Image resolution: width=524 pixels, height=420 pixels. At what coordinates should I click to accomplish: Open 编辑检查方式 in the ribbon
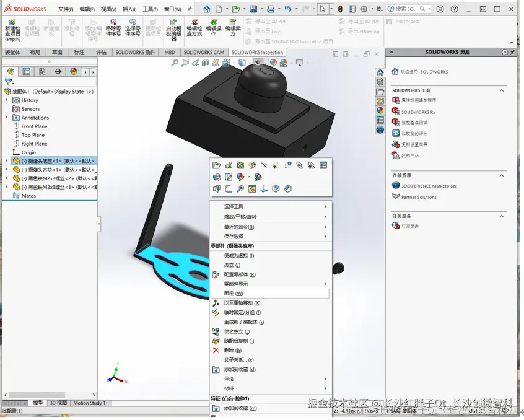click(194, 28)
